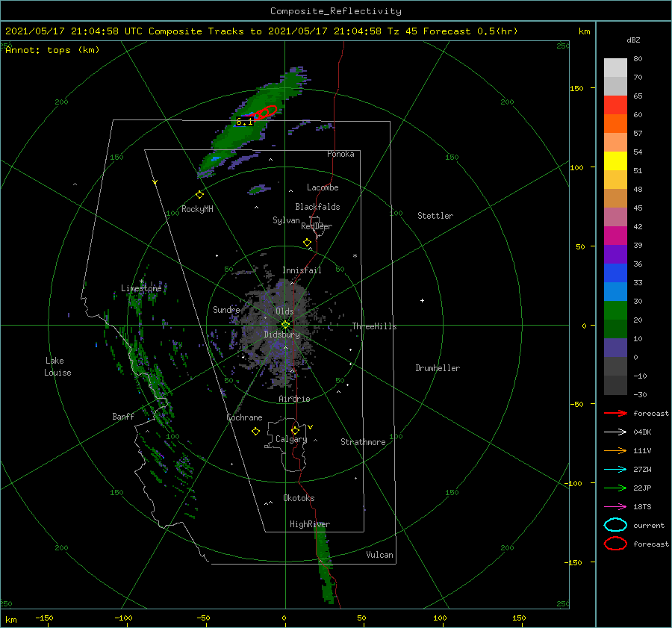Click the Ponoka town label
672x628 pixels.
click(340, 154)
